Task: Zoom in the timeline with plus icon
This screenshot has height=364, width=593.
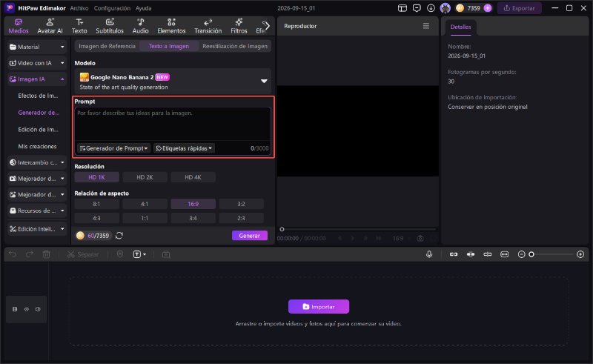Action: click(580, 254)
